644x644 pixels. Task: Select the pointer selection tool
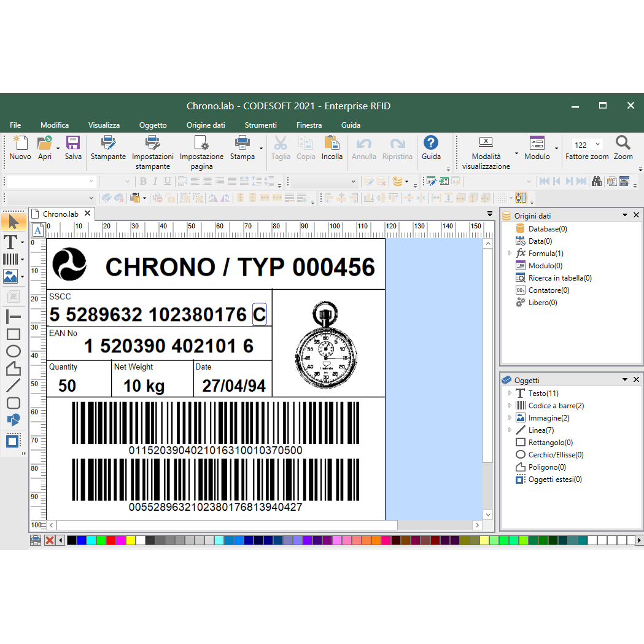14,222
